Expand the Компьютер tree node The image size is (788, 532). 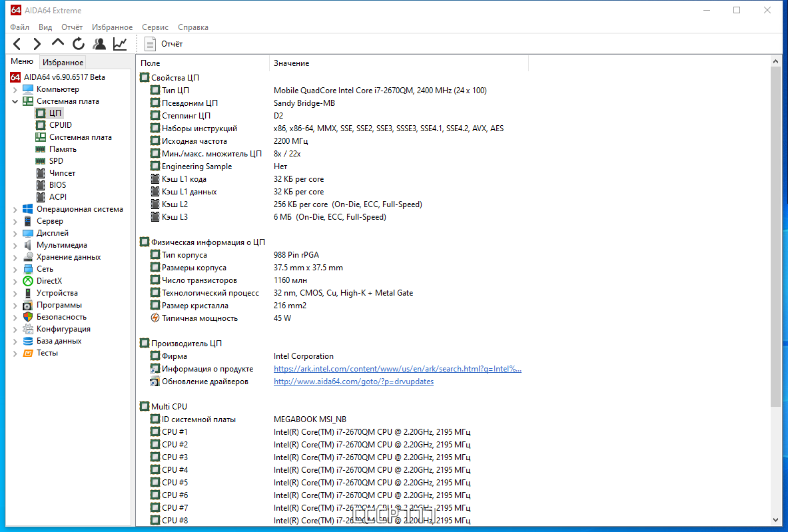pyautogui.click(x=15, y=89)
